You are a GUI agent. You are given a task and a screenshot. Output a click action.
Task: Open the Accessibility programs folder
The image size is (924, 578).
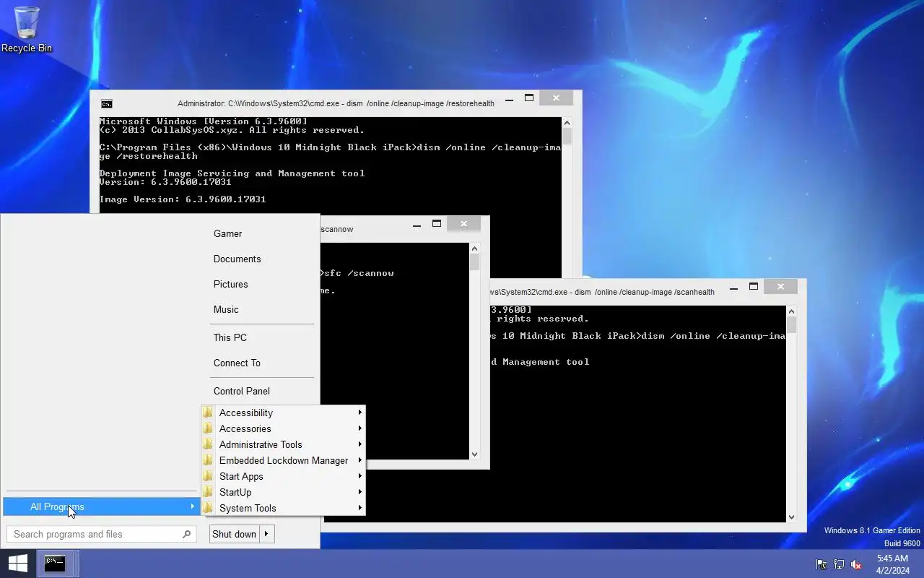click(x=283, y=413)
